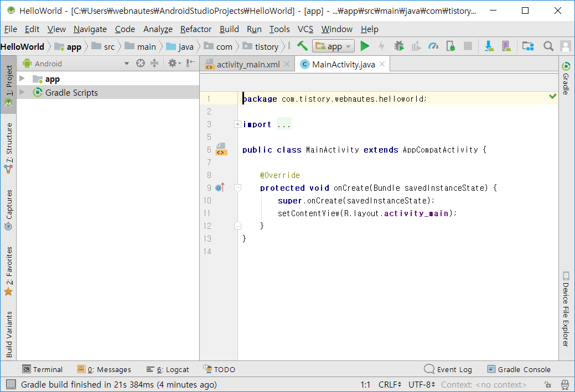Expand the Gradle Scripts tree node
Screen dimensions: 575x392
[22, 92]
